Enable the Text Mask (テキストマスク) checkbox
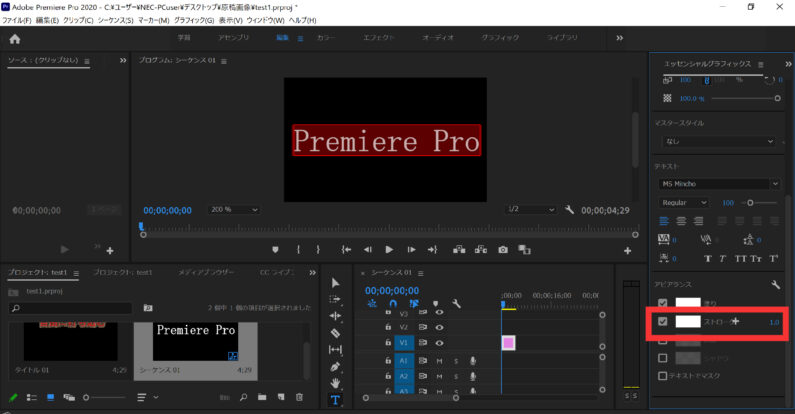The width and height of the screenshot is (795, 414). coord(662,376)
